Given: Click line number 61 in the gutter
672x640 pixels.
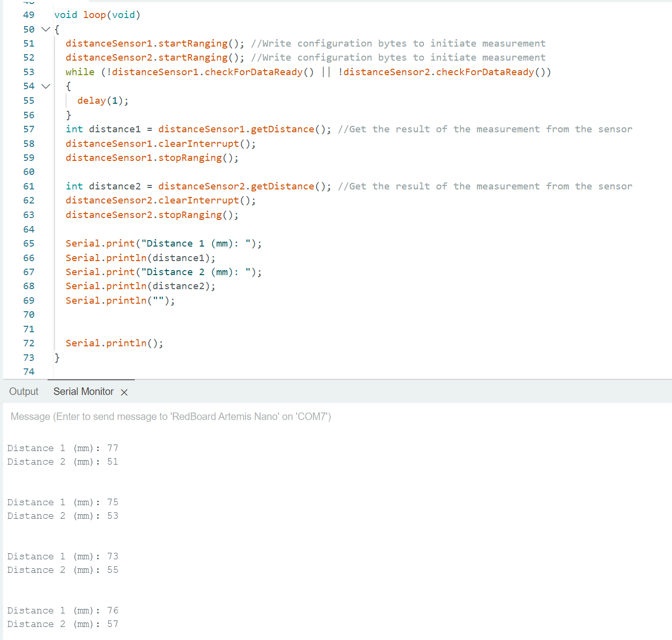Looking at the screenshot, I should (x=29, y=186).
